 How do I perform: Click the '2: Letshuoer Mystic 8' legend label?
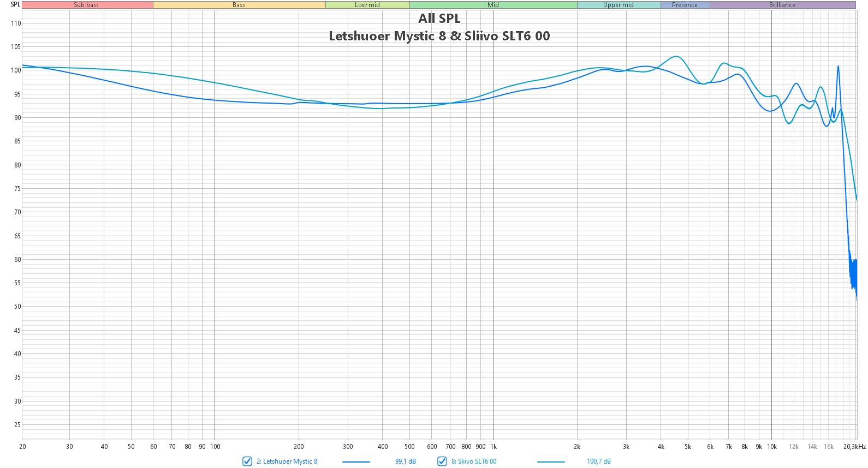287,461
